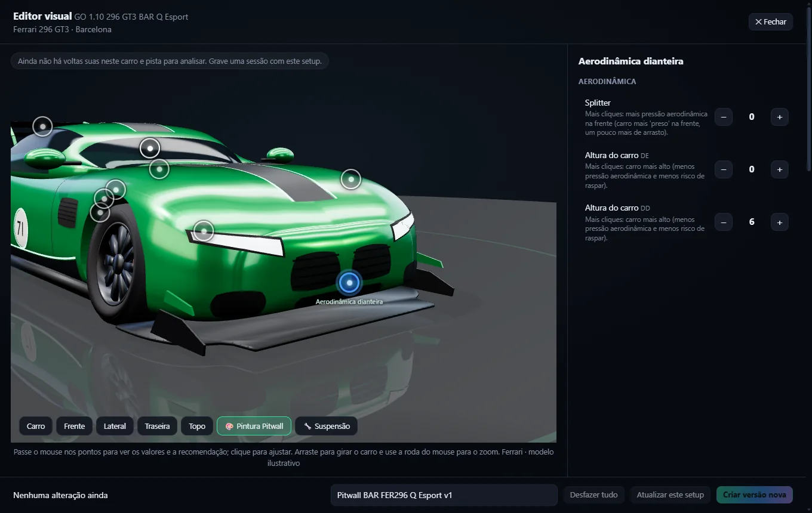Switch to the Topo view
Screen dimensions: 812x513
197,426
